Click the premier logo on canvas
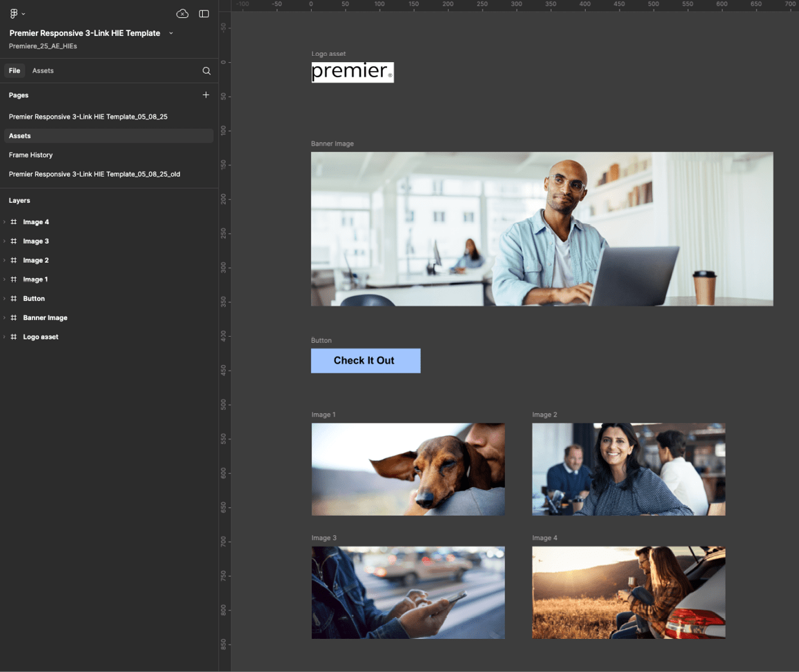 [352, 72]
